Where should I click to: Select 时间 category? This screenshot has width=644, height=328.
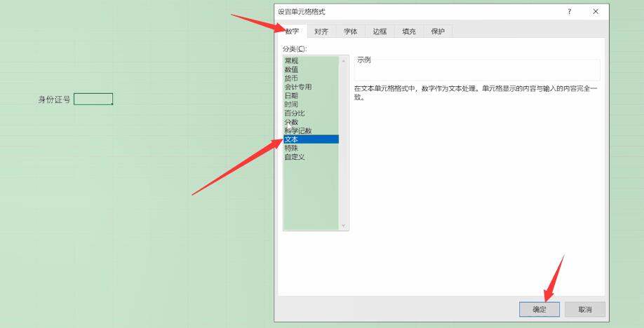(311, 104)
